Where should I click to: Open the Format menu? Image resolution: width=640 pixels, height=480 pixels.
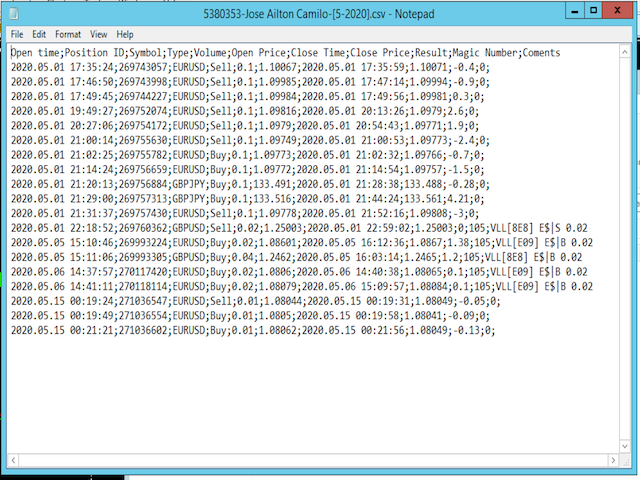(x=68, y=34)
